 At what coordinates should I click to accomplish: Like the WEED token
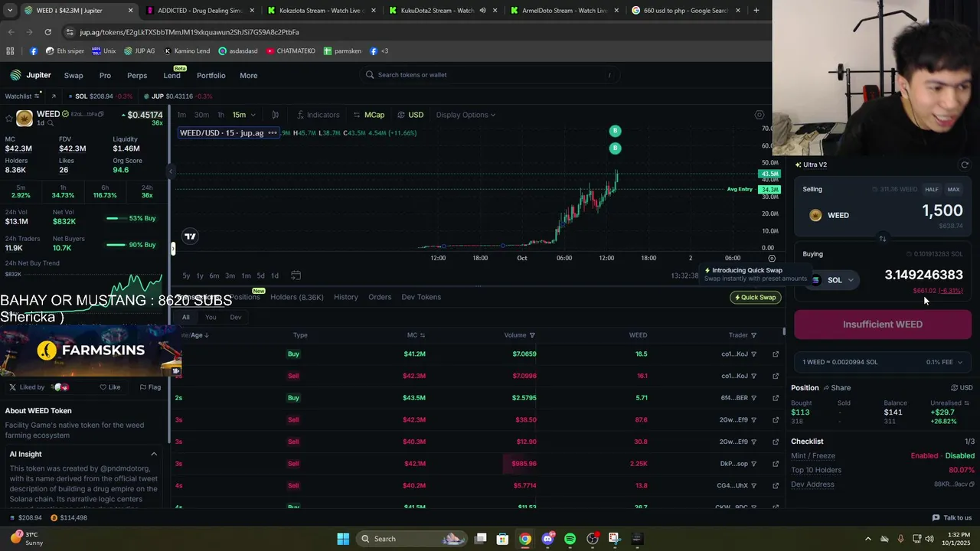(x=109, y=387)
